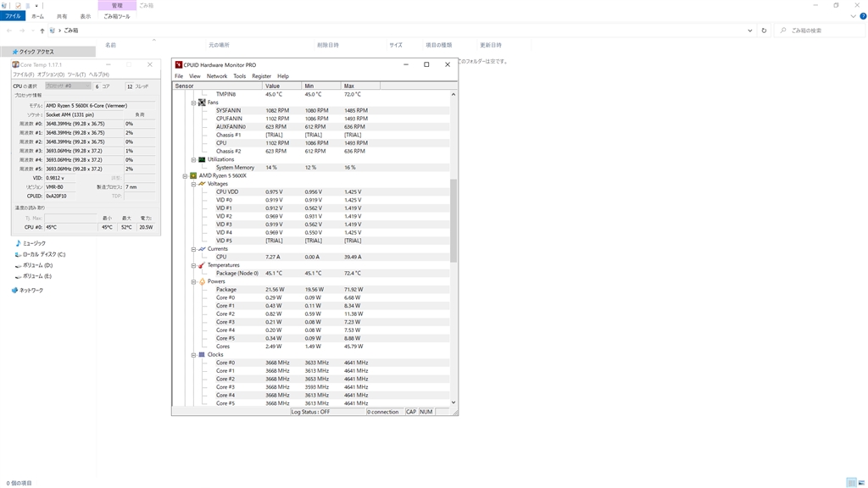868x488 pixels.
Task: Click the Min column header
Action: point(321,86)
